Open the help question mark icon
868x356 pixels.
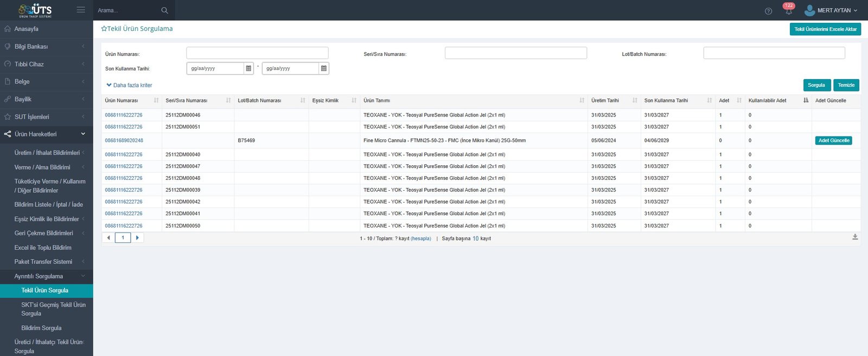pyautogui.click(x=768, y=11)
